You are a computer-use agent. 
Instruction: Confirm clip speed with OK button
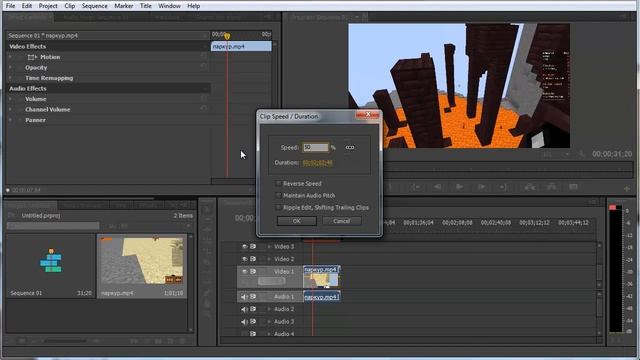pyautogui.click(x=297, y=221)
